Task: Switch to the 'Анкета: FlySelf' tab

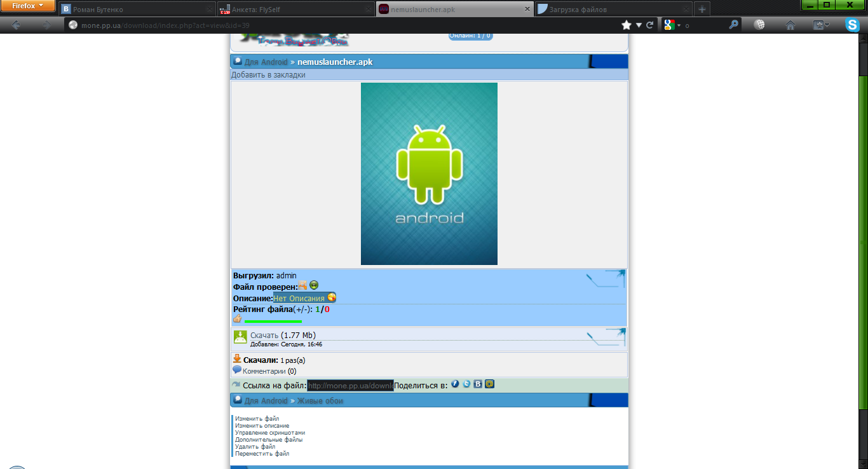Action: pos(295,10)
